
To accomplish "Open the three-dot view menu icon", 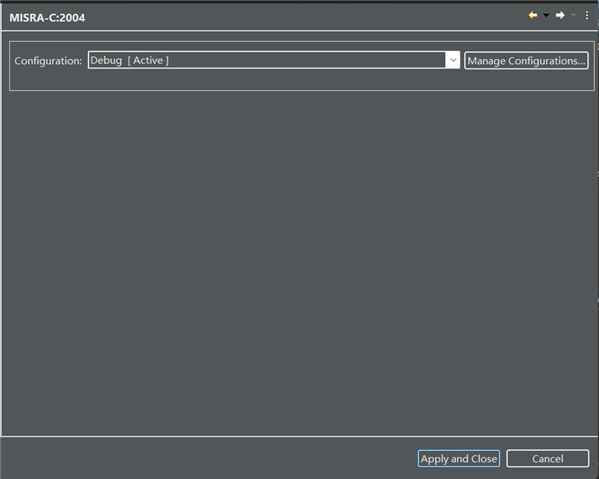I will 587,15.
